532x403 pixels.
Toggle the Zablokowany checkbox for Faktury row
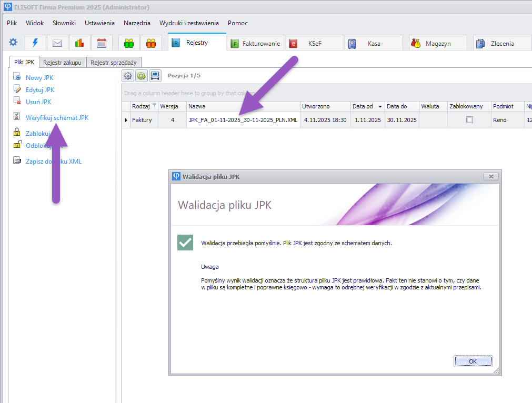click(469, 120)
